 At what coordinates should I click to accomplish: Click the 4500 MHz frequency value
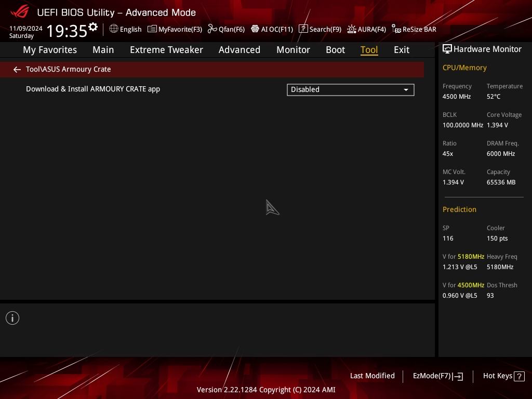pos(456,97)
